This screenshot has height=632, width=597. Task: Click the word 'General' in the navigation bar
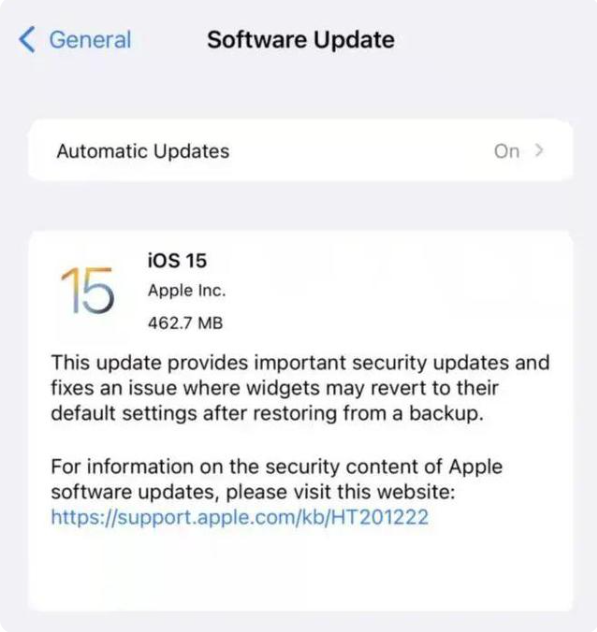pos(90,40)
